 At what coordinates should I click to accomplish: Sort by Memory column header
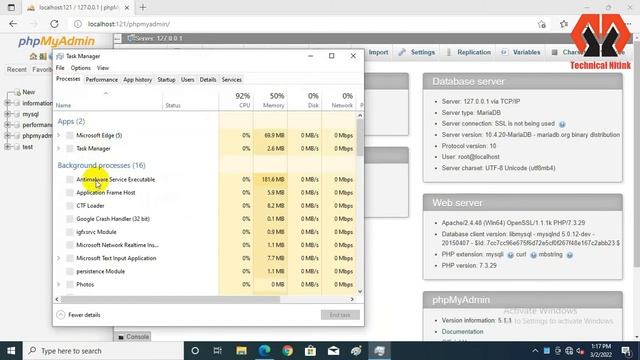point(270,100)
